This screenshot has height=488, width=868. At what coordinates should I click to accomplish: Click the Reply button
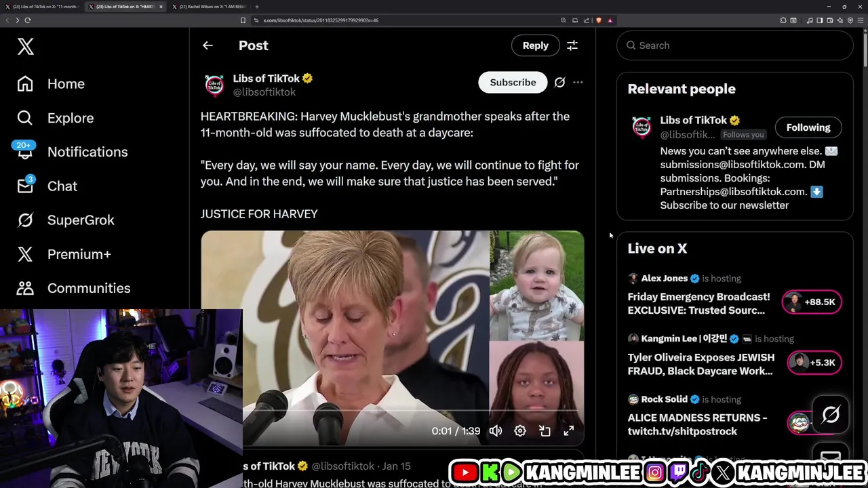[x=535, y=45]
